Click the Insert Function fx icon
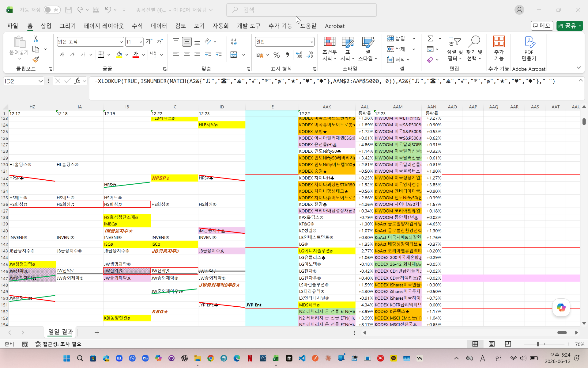This screenshot has height=368, width=588. (x=77, y=81)
